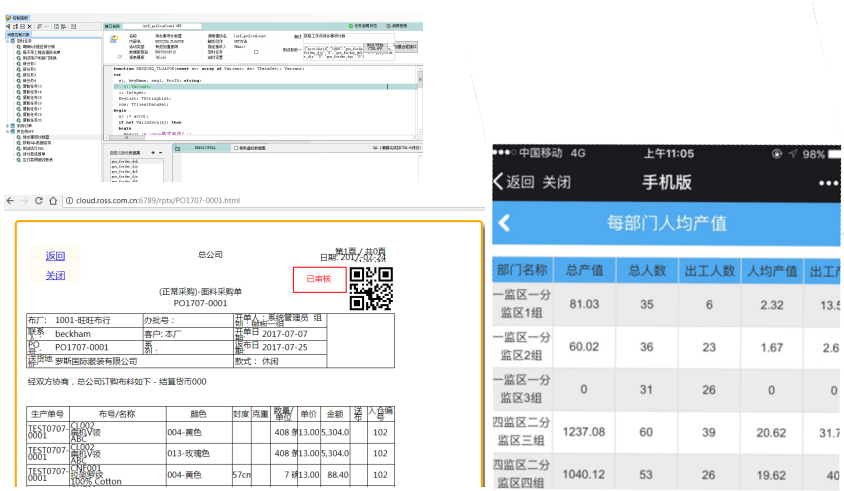The image size is (844, 491).
Task: Click the 金额 column header
Action: coord(335,414)
